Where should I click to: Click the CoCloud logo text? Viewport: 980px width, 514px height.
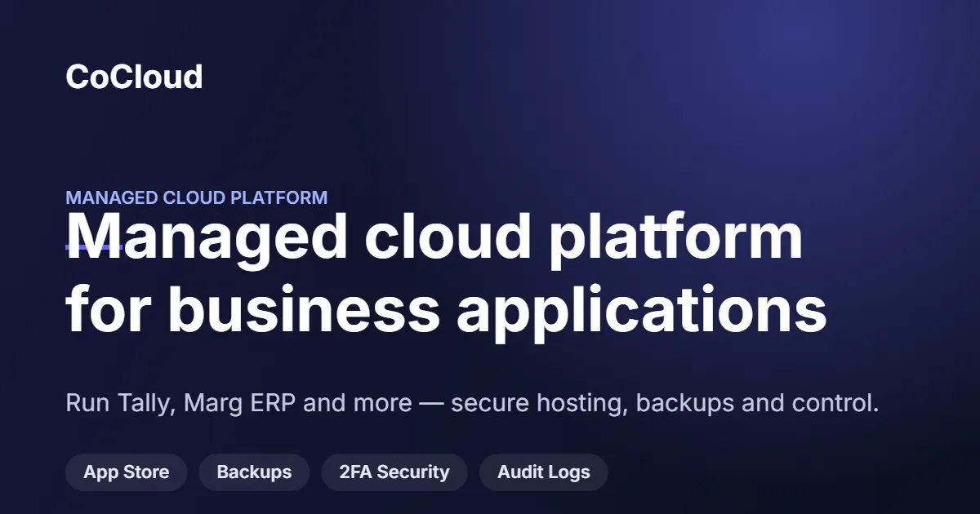[134, 77]
